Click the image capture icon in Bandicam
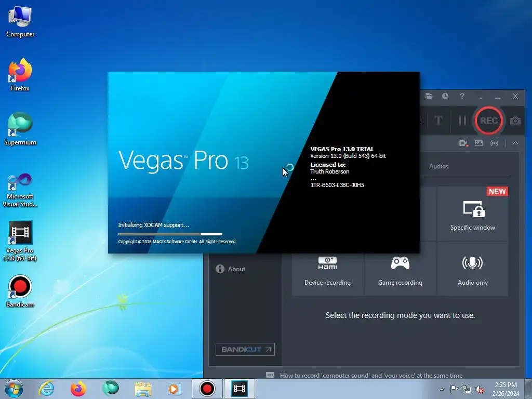This screenshot has width=532, height=399. 478,143
